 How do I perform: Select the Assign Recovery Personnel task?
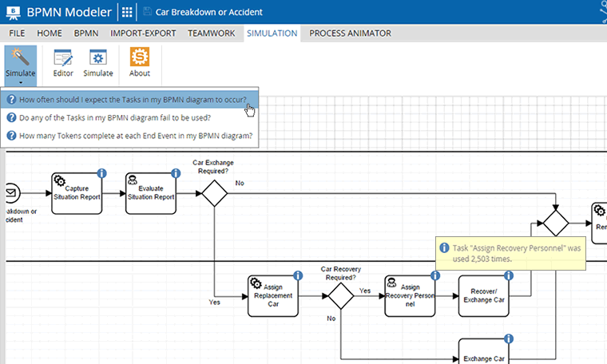(x=410, y=296)
